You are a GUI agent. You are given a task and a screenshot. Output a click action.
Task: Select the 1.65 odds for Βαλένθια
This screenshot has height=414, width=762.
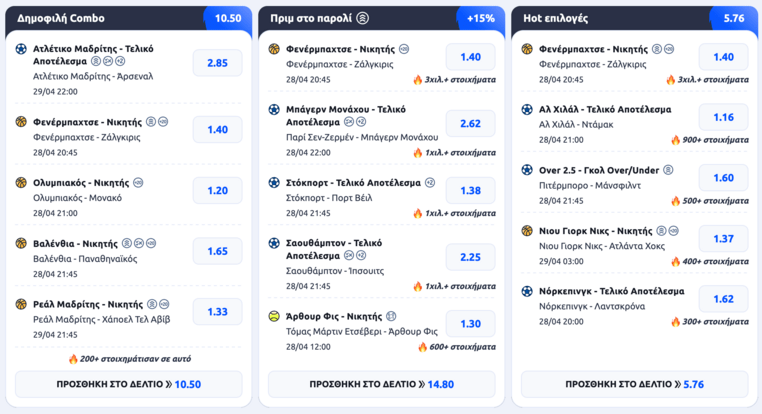point(217,251)
